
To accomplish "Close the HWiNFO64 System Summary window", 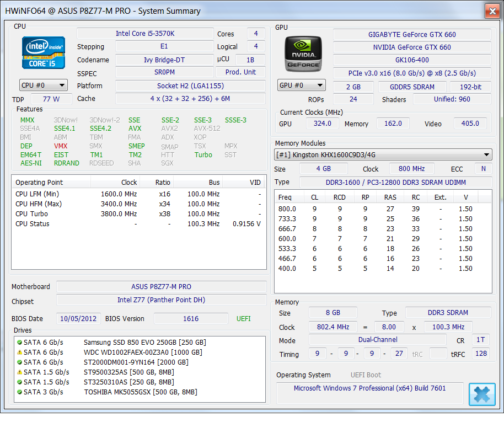I will 492,10.
